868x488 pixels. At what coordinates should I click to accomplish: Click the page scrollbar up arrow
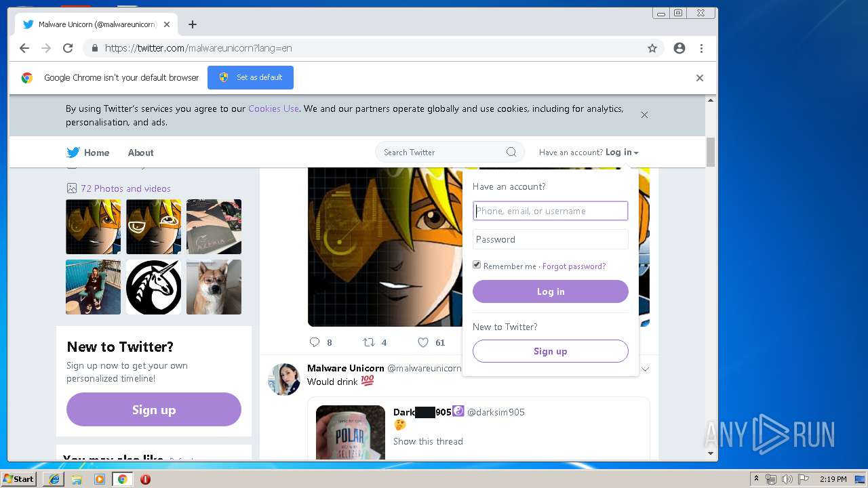711,100
